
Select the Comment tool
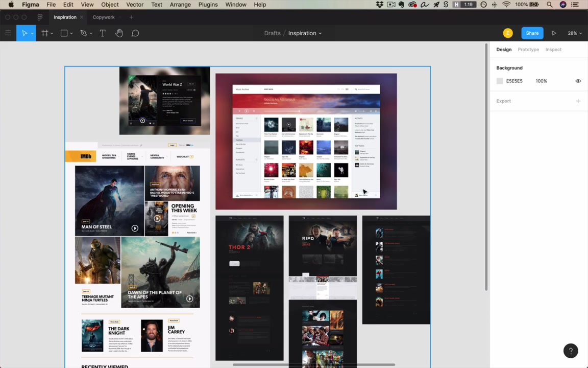[x=135, y=33]
